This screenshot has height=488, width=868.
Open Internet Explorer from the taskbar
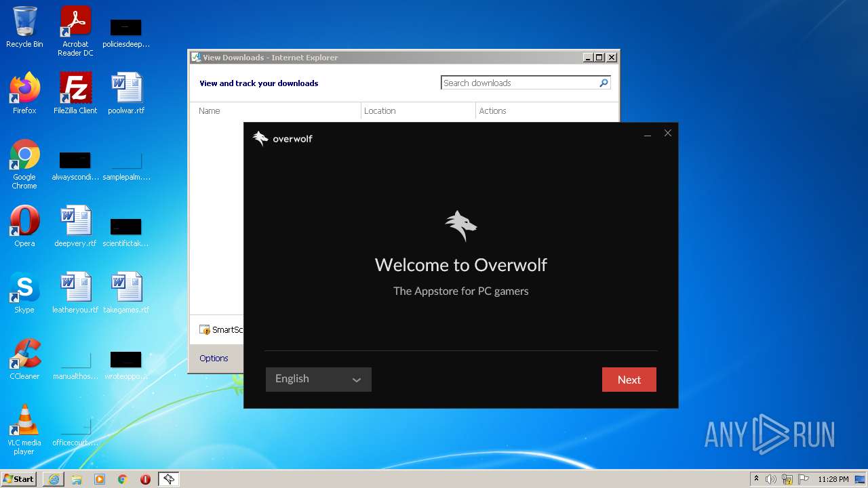point(54,479)
